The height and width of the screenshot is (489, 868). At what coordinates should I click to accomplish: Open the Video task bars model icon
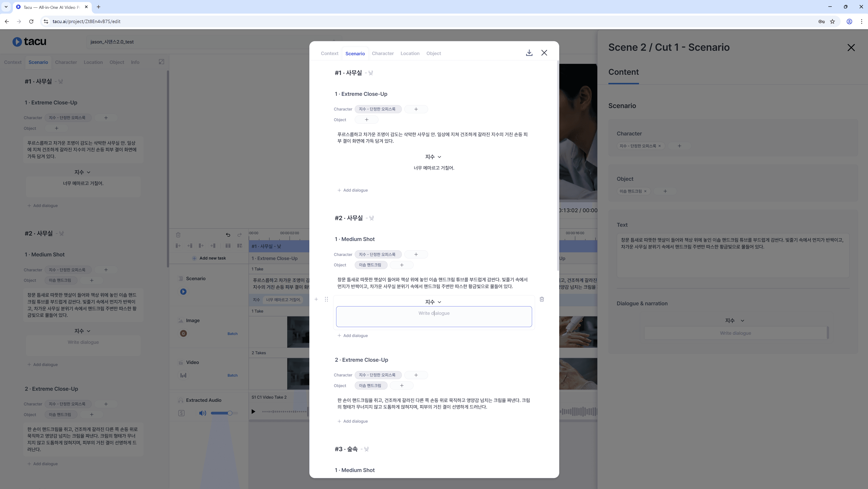(x=183, y=376)
